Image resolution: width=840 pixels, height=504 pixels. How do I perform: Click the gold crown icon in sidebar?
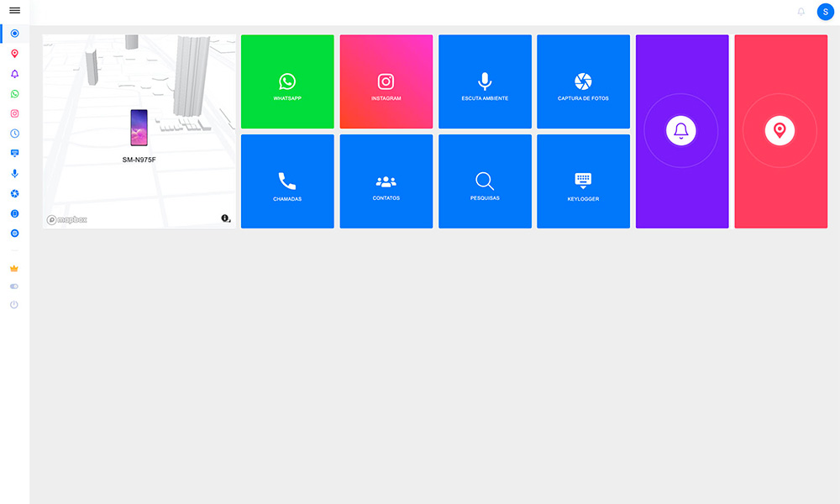(14, 269)
